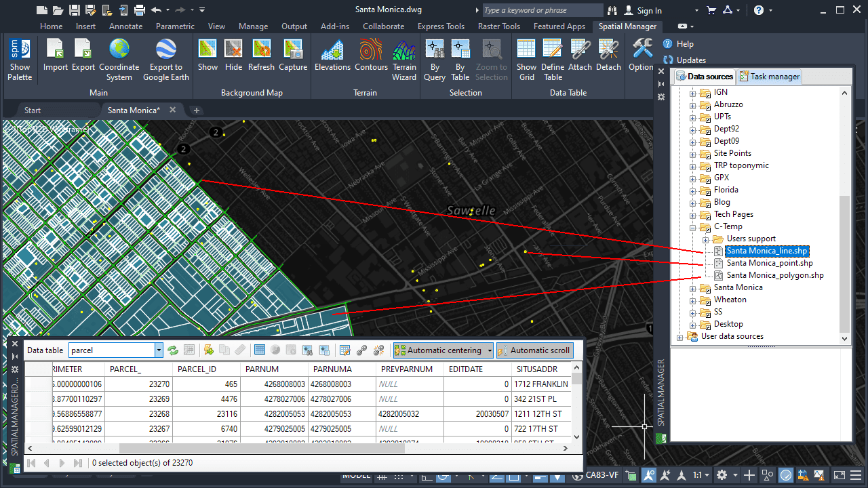Switch to the Home ribbon tab
This screenshot has width=868, height=488.
click(x=52, y=26)
